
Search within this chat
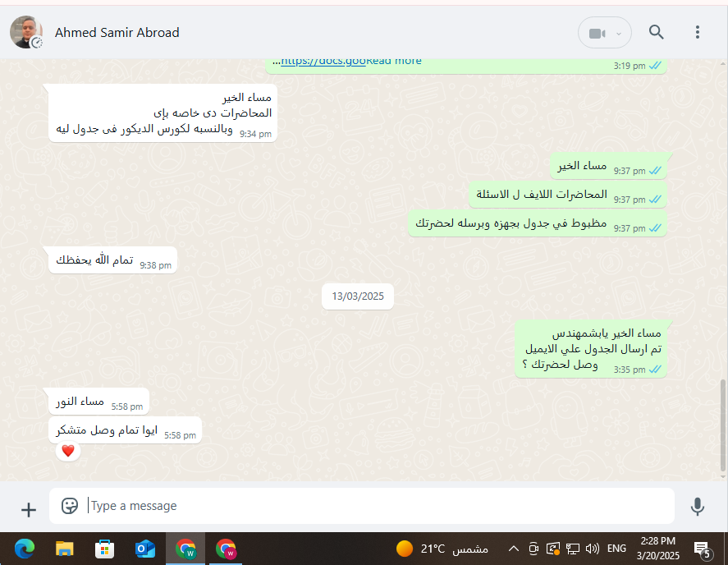(x=656, y=32)
